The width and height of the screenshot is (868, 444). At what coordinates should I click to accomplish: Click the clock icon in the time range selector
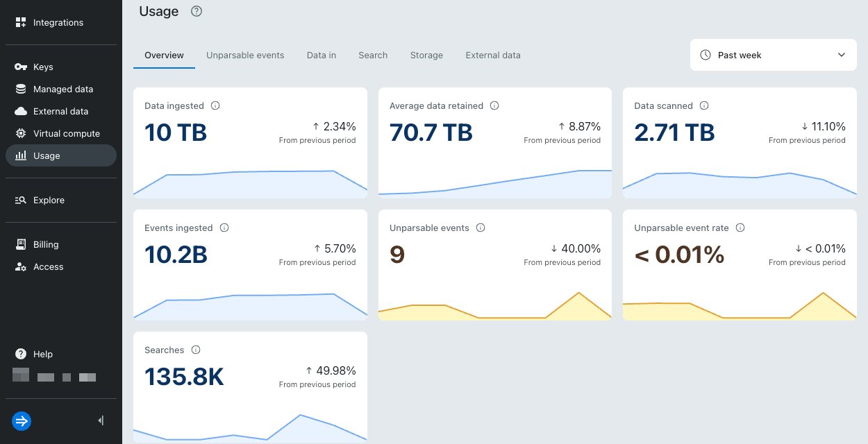(x=706, y=55)
